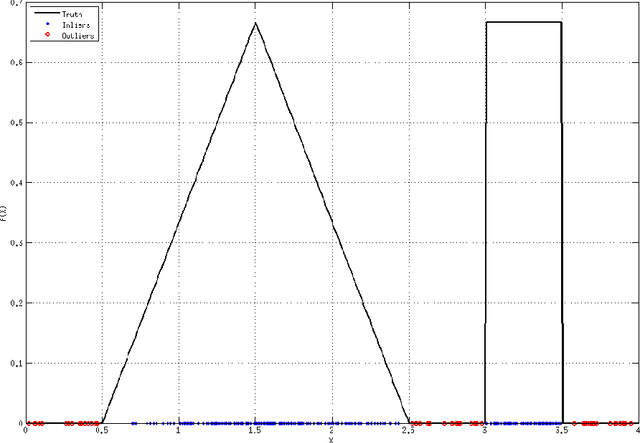Select the y-axis tick label 0.5

[13, 122]
